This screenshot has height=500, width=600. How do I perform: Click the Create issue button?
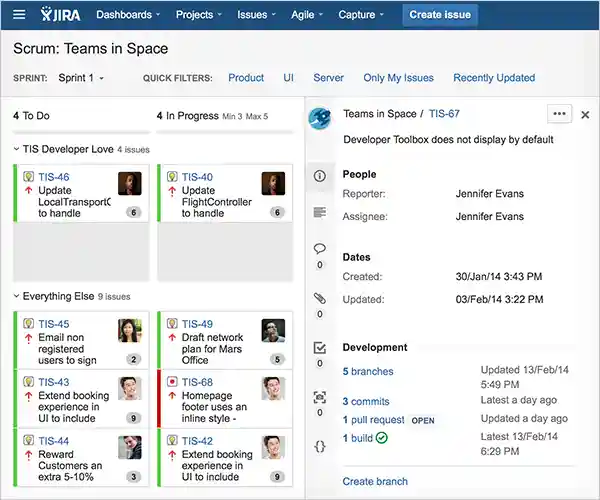(440, 15)
